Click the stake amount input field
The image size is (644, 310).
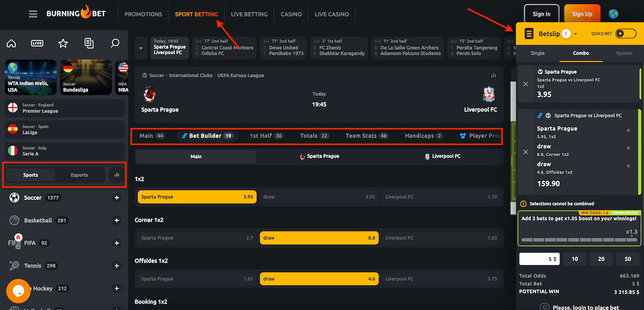(539, 259)
